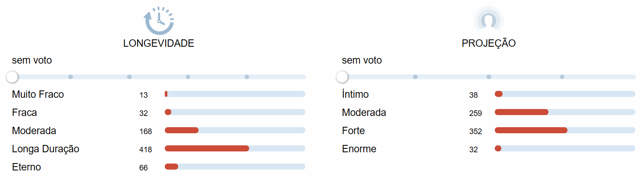This screenshot has width=644, height=183.
Task: Click the LONGEVIDADE heading
Action: pos(159,44)
